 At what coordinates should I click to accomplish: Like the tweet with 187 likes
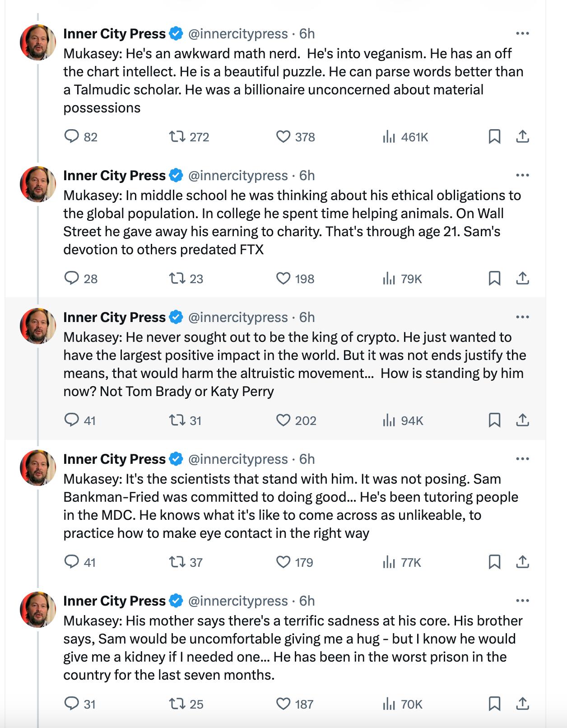click(x=283, y=704)
